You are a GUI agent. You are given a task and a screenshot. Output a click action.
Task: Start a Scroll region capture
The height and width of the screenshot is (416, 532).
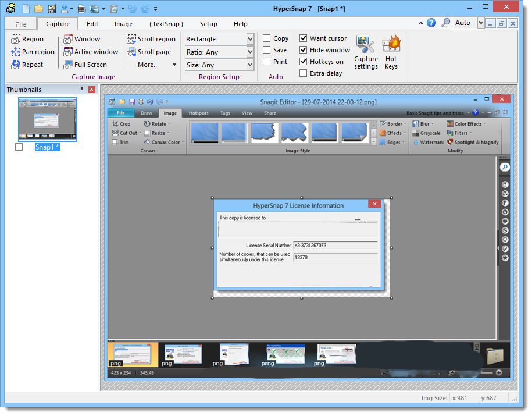pyautogui.click(x=151, y=39)
